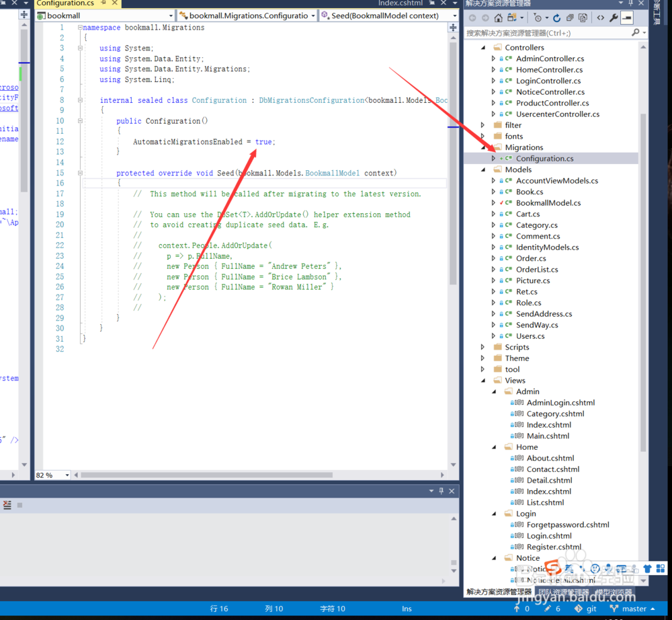Click the editor vertical scrollbar thumb

click(453, 163)
